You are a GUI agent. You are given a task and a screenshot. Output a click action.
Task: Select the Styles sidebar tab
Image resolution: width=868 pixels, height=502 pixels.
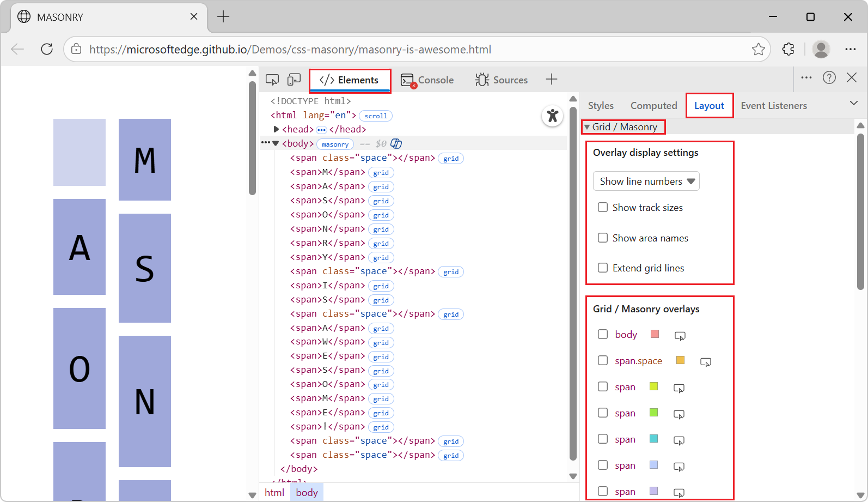pyautogui.click(x=601, y=106)
